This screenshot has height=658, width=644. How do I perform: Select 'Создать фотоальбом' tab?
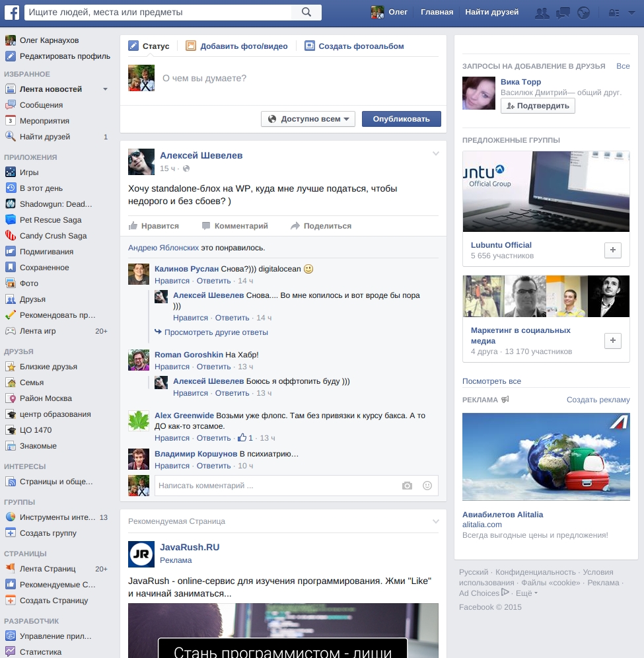[x=354, y=46]
